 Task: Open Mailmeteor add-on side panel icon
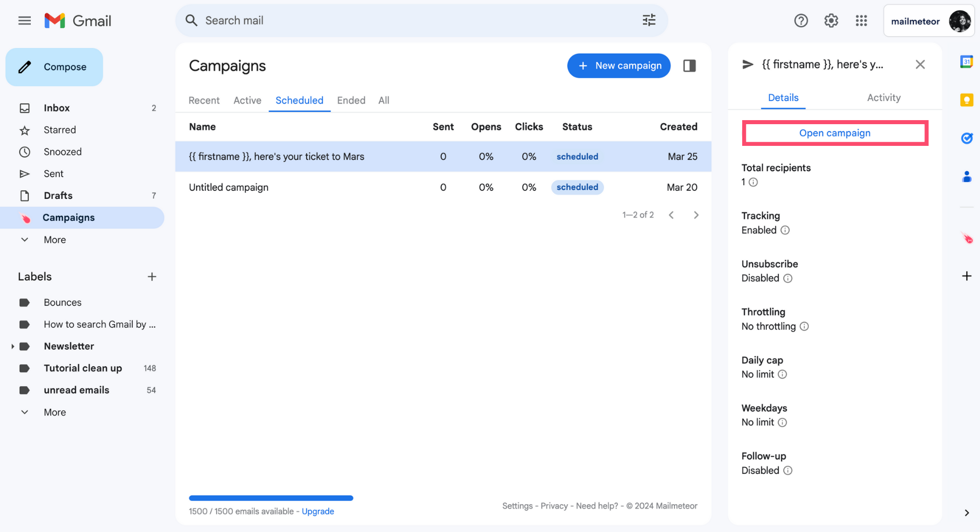[966, 238]
